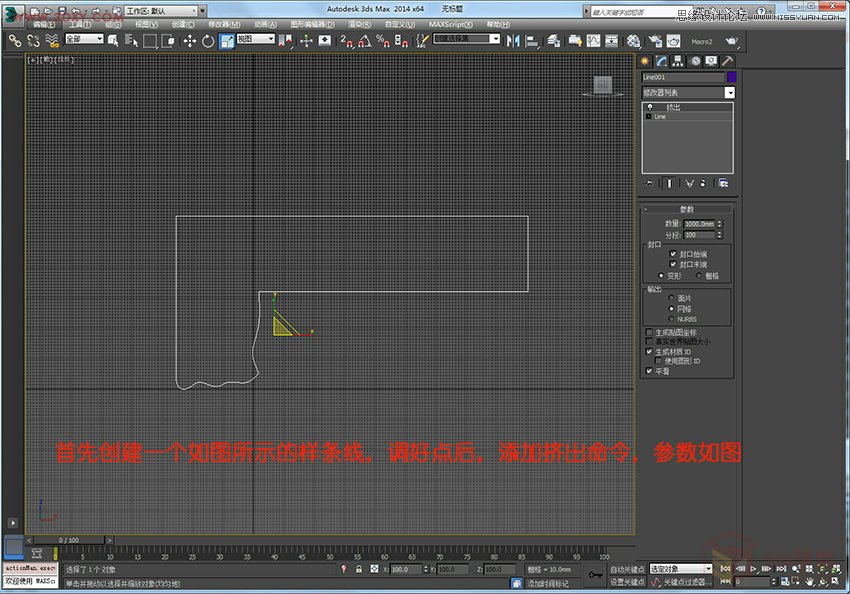Open the Mirror tool from the toolbar
Image resolution: width=850 pixels, height=594 pixels.
(x=514, y=40)
